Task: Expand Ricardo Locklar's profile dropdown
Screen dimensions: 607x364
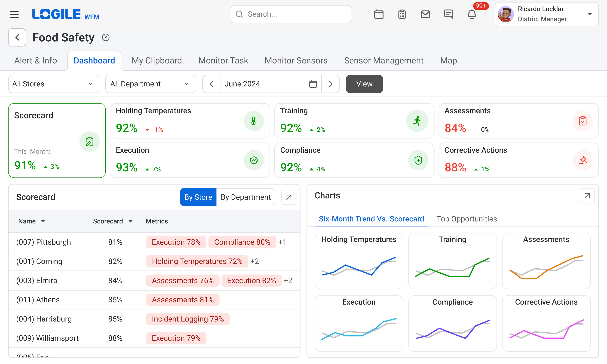Action: pyautogui.click(x=590, y=14)
